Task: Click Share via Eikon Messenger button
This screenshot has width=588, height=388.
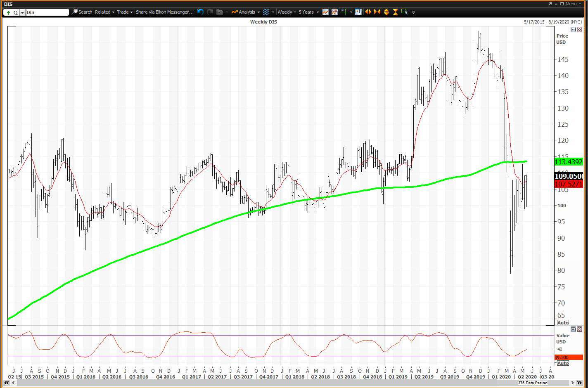Action: 165,12
